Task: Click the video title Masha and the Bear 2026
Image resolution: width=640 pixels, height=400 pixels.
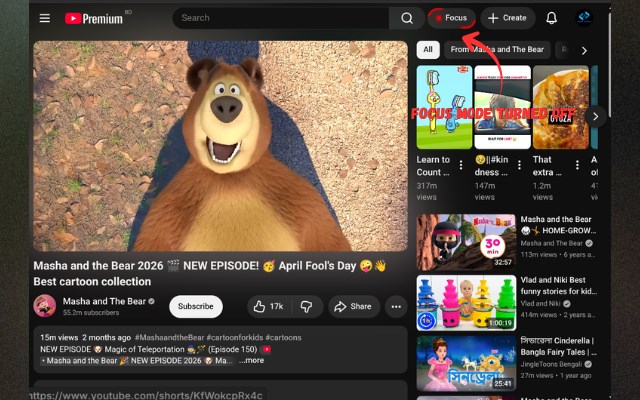Action: 210,273
